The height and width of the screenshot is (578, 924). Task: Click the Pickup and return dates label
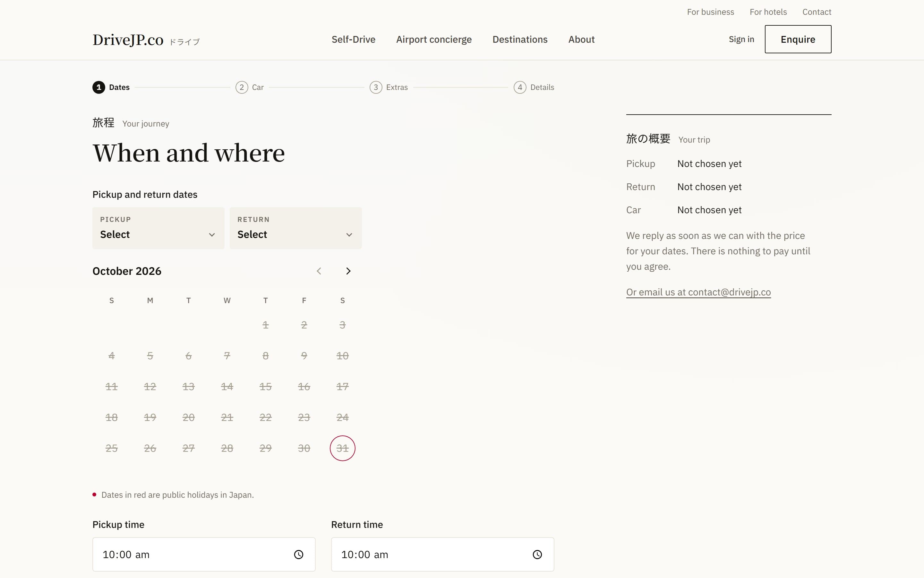click(x=145, y=195)
